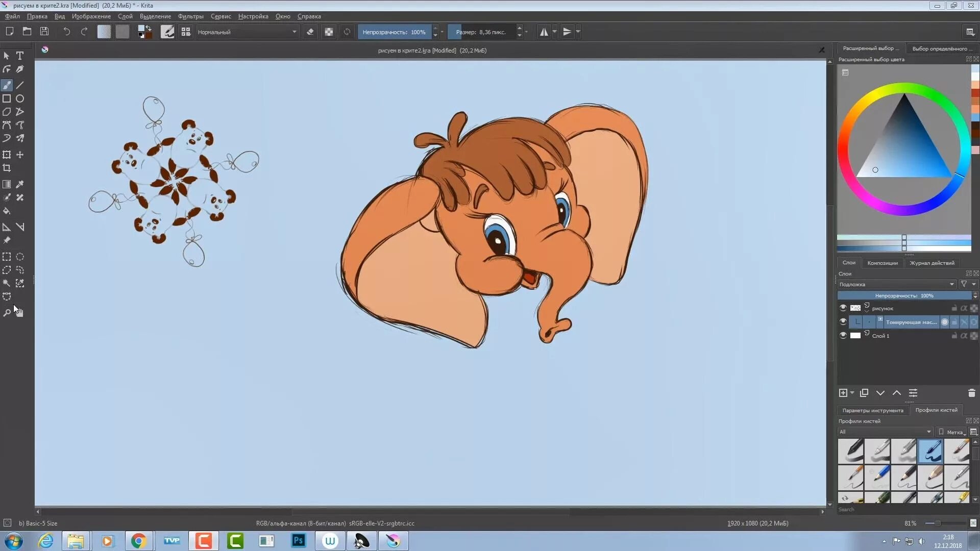Select the Fill bucket tool
The height and width of the screenshot is (551, 980).
[7, 211]
